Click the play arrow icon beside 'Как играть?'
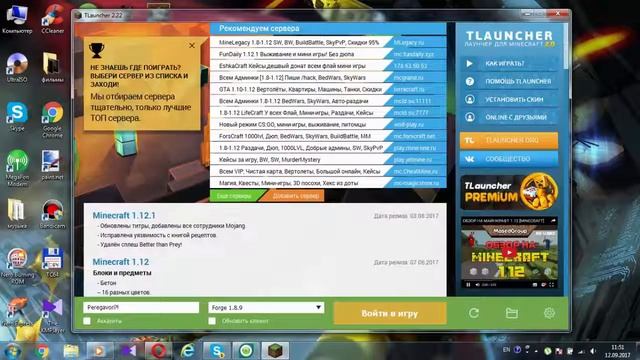Viewport: 640px width, 360px height. [x=469, y=64]
